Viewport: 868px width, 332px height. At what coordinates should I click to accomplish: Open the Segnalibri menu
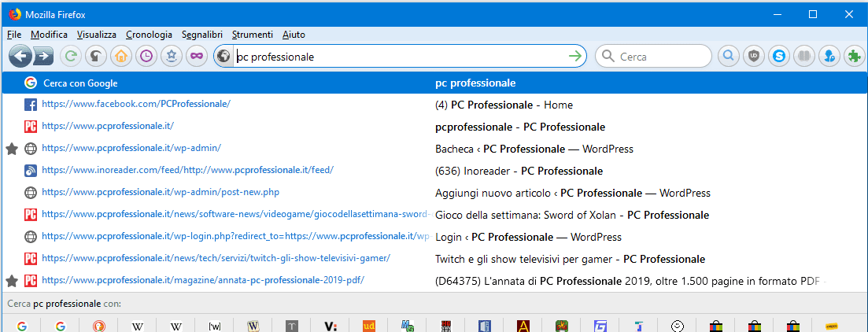click(x=201, y=35)
